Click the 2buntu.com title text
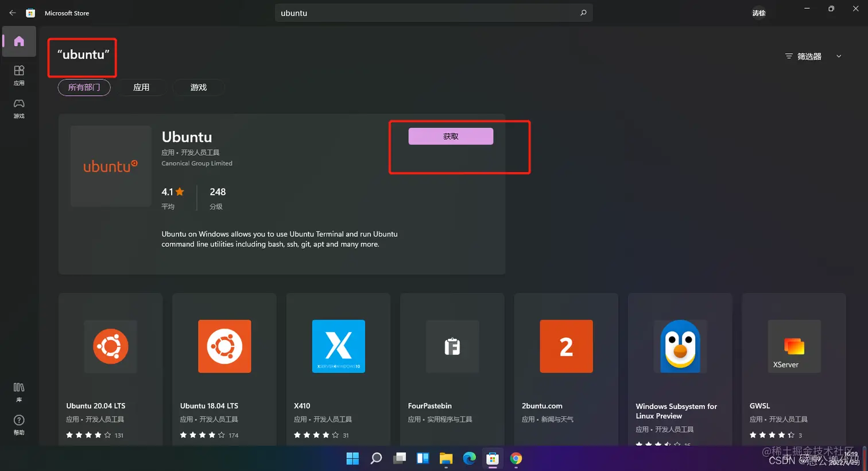The width and height of the screenshot is (868, 471). click(542, 406)
